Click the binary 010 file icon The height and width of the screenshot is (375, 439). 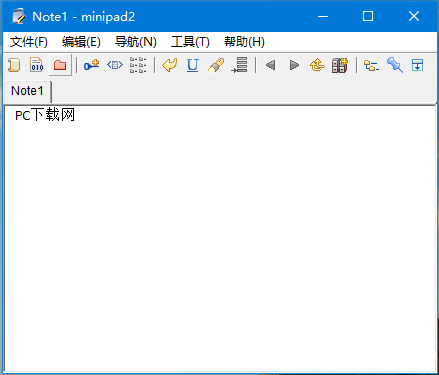pos(37,65)
